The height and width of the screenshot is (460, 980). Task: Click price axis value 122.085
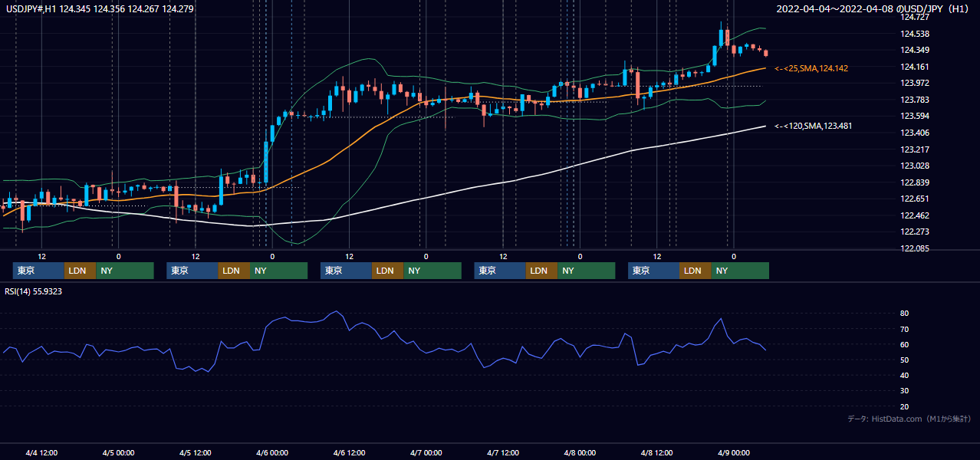pos(914,248)
